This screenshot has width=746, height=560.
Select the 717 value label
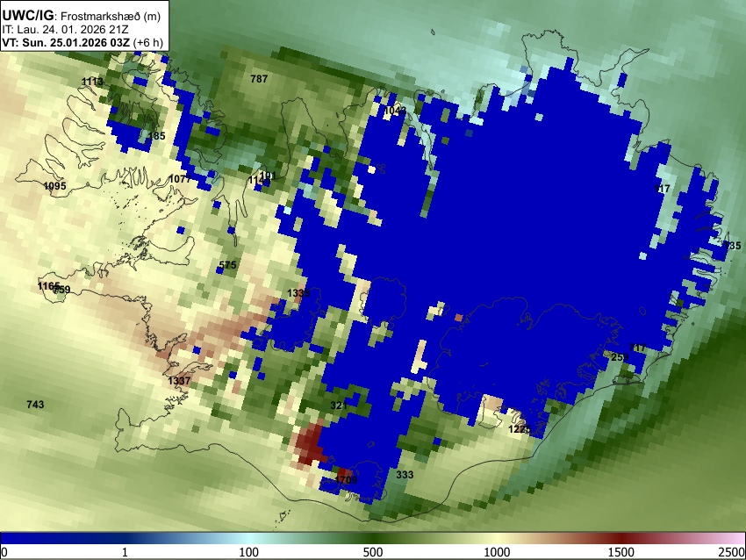637,348
